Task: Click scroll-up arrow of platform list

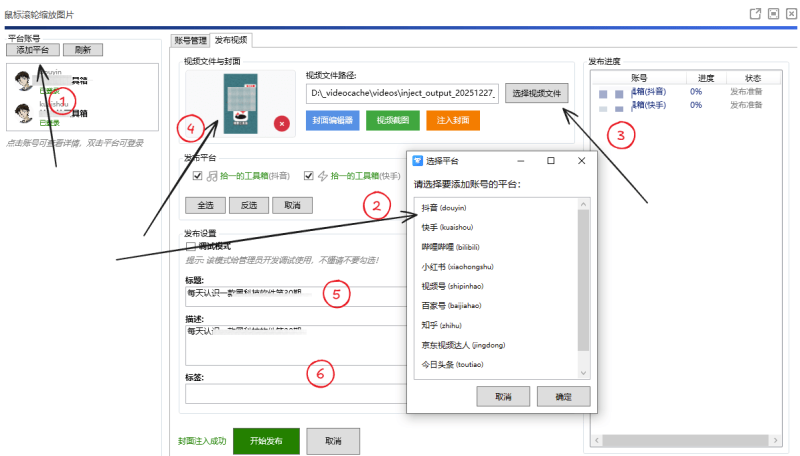Action: pos(584,204)
